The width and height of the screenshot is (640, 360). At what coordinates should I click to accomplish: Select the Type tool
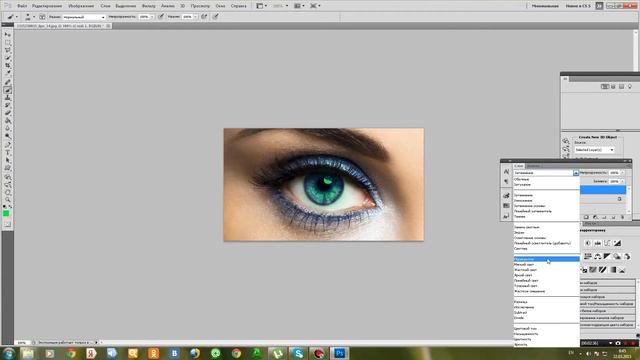[8, 153]
